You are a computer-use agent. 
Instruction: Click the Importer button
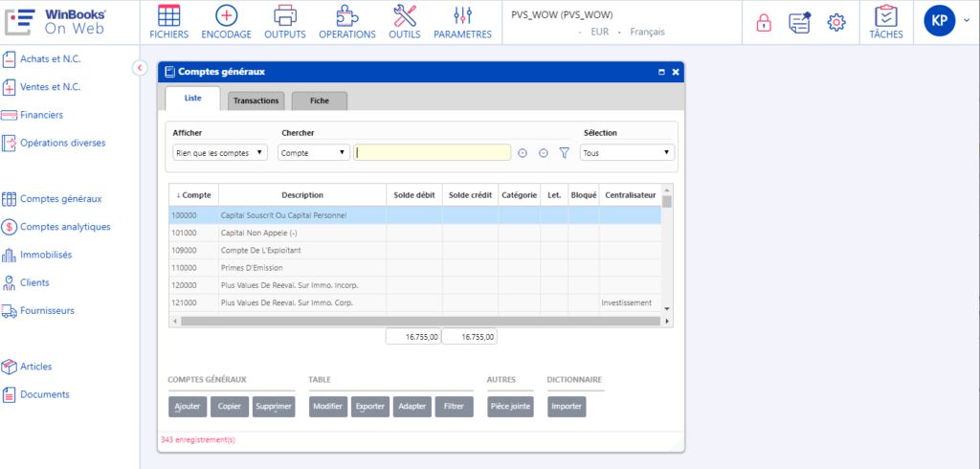[x=567, y=407]
